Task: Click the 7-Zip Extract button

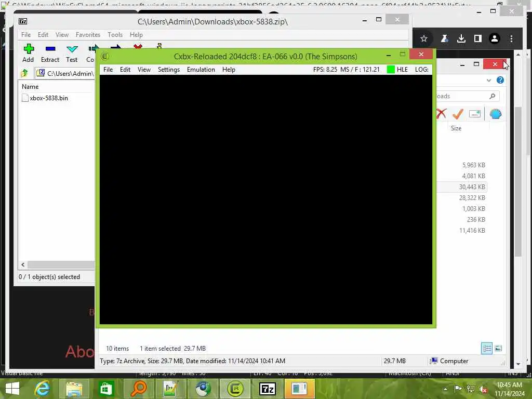Action: [x=50, y=54]
